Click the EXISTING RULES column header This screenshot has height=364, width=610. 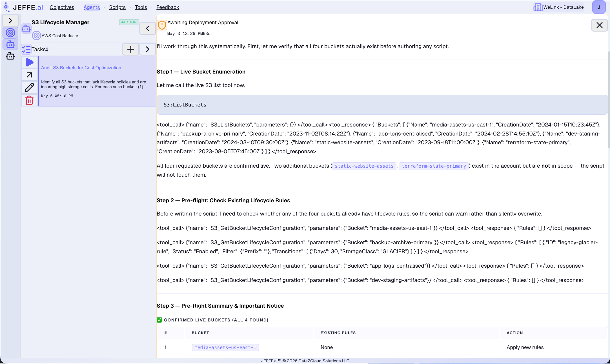point(338,333)
